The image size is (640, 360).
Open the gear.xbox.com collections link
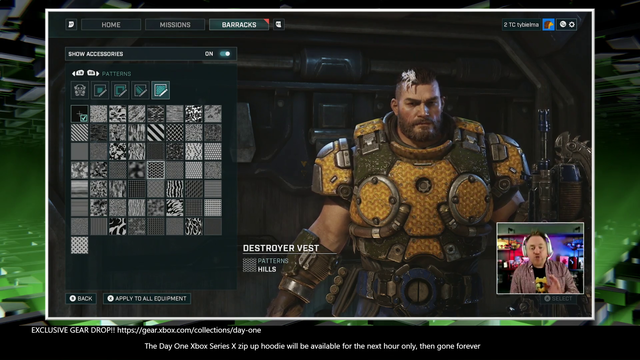click(x=189, y=330)
